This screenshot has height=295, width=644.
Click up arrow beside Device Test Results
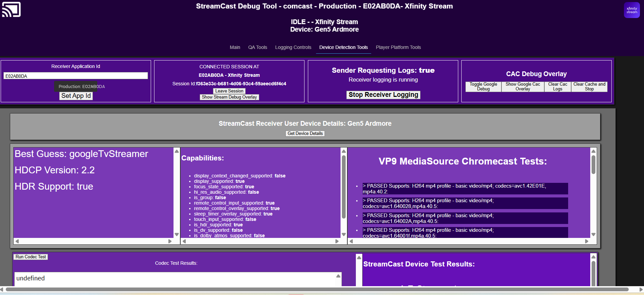click(359, 257)
